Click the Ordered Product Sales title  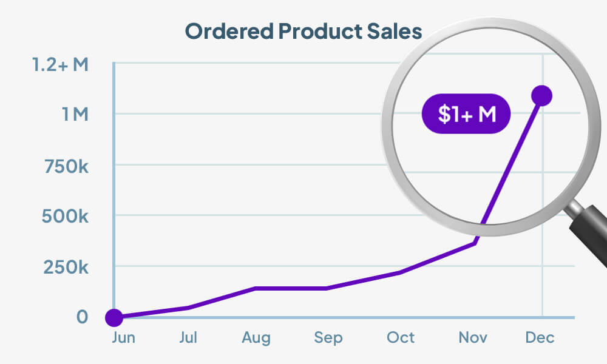point(303,32)
